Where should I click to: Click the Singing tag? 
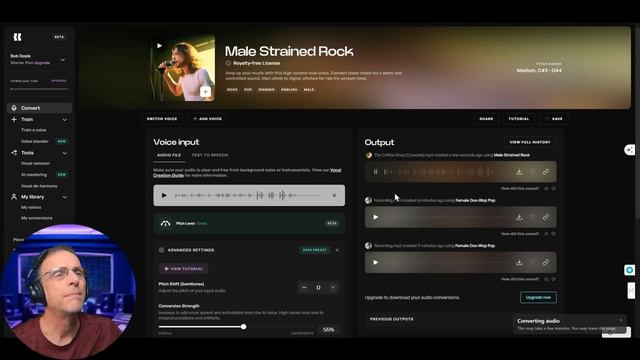tap(267, 89)
